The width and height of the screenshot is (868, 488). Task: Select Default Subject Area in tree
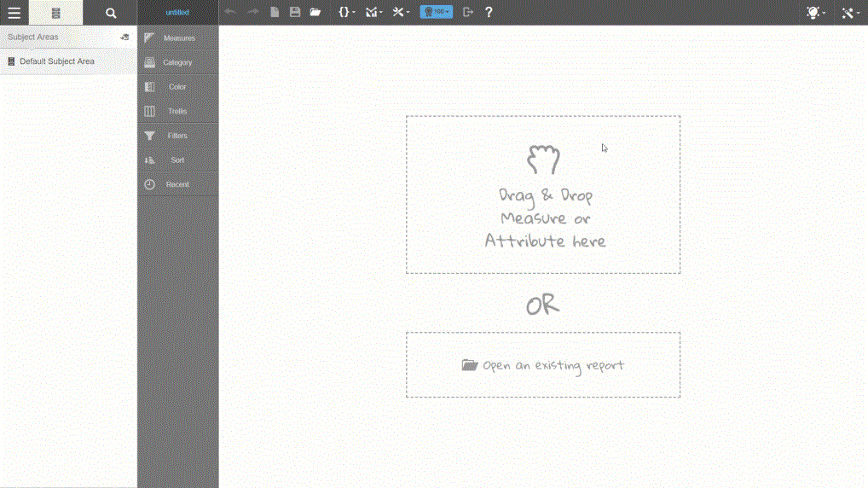point(56,61)
